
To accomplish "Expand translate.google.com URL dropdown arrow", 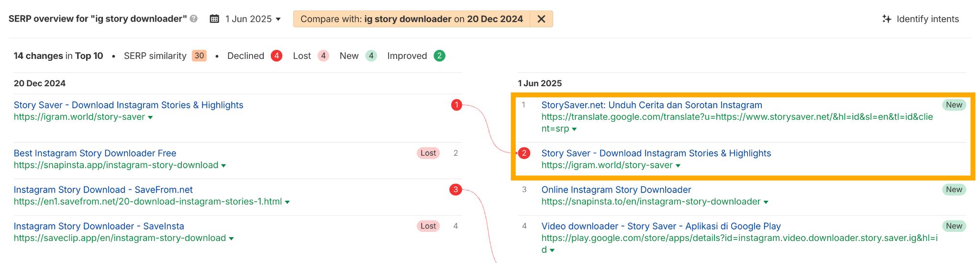I will click(x=574, y=129).
